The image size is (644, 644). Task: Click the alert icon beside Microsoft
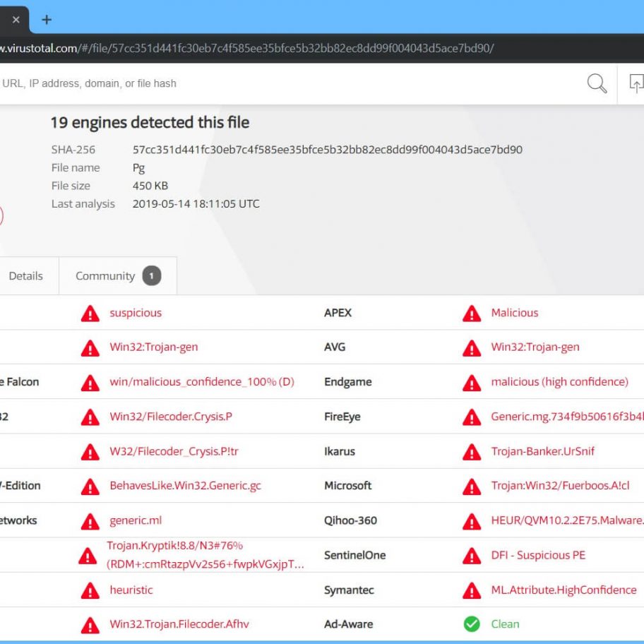(472, 486)
